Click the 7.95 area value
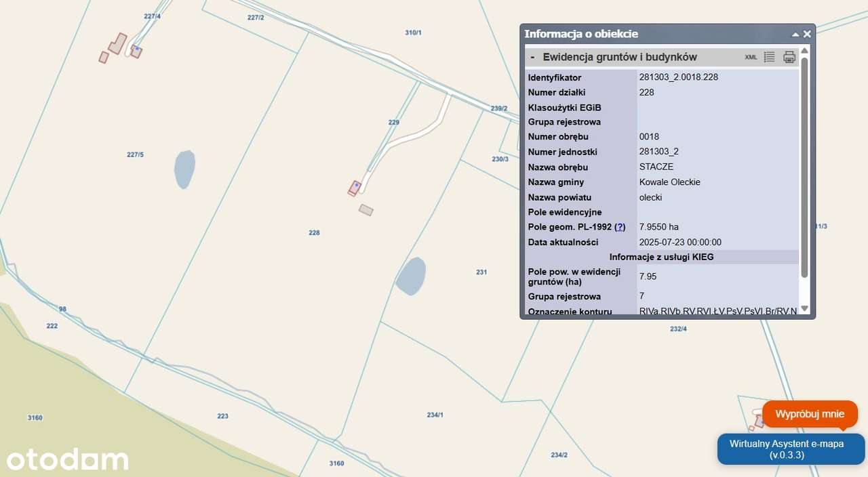The image size is (868, 477). pyautogui.click(x=648, y=276)
